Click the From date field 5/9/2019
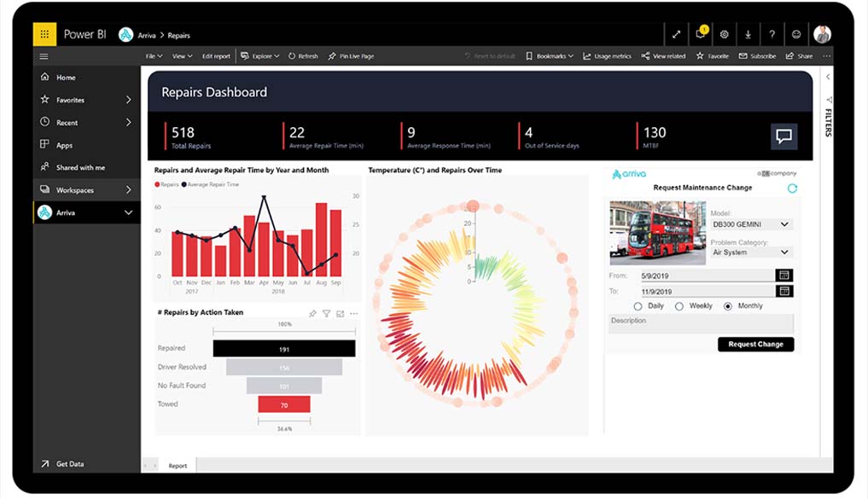The height and width of the screenshot is (499, 868). coord(707,276)
